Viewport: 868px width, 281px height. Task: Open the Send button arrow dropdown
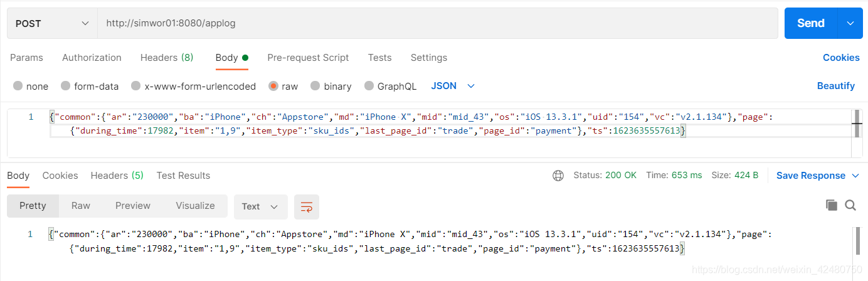click(x=850, y=23)
